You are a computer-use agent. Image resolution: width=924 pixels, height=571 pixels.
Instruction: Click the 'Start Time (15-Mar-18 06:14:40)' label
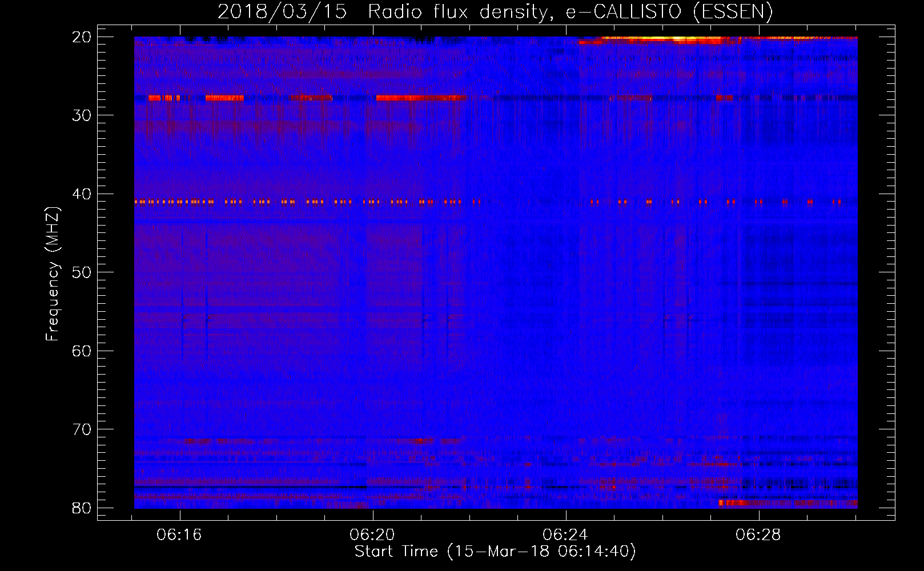[495, 552]
